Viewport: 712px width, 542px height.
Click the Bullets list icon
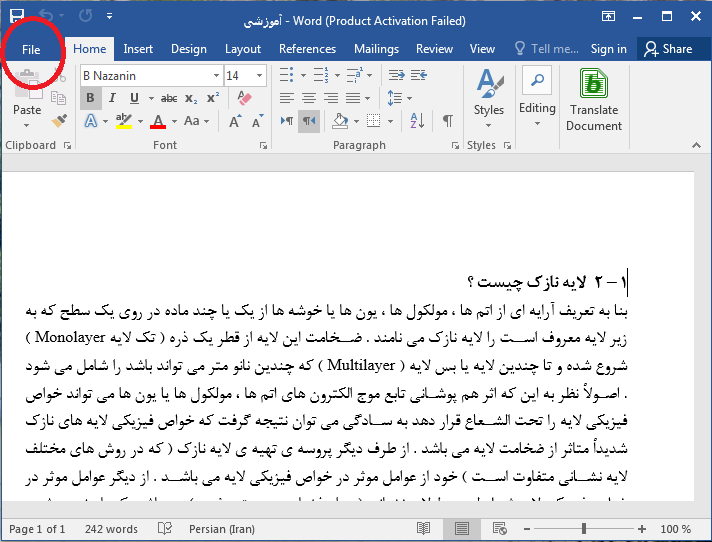tap(287, 75)
